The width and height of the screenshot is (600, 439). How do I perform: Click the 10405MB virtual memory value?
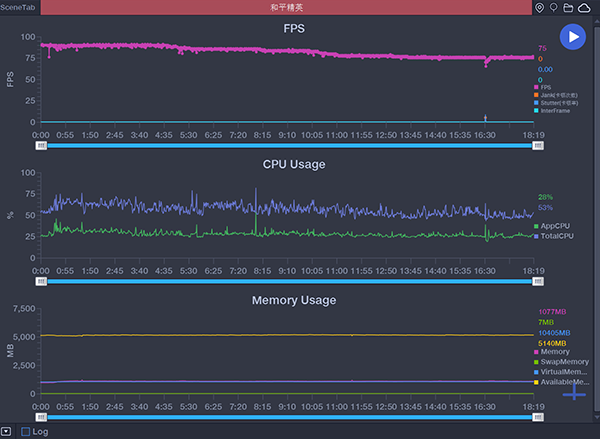pos(554,333)
